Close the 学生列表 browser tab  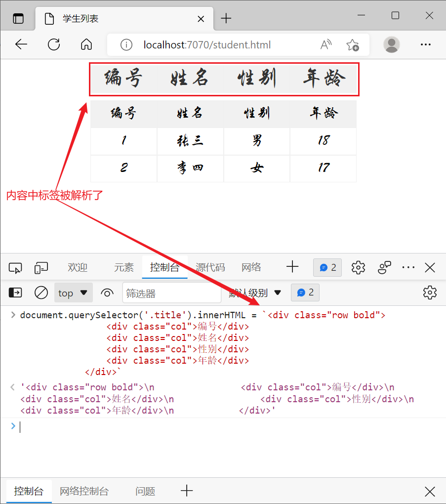(201, 19)
